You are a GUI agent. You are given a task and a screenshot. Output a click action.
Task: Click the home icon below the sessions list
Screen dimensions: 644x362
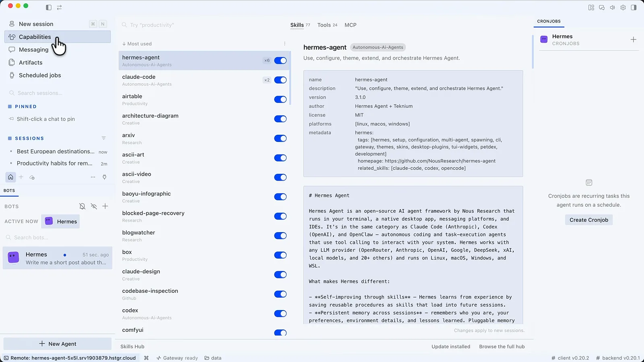click(x=11, y=177)
